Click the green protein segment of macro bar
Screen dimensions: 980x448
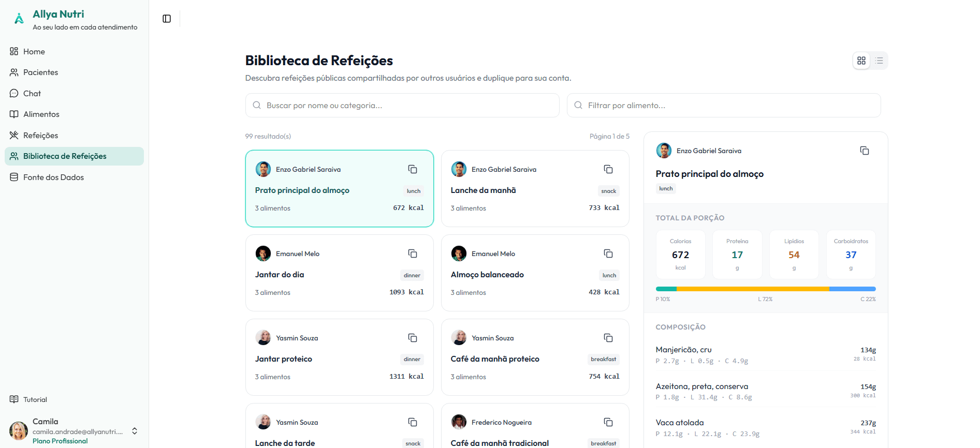click(666, 289)
